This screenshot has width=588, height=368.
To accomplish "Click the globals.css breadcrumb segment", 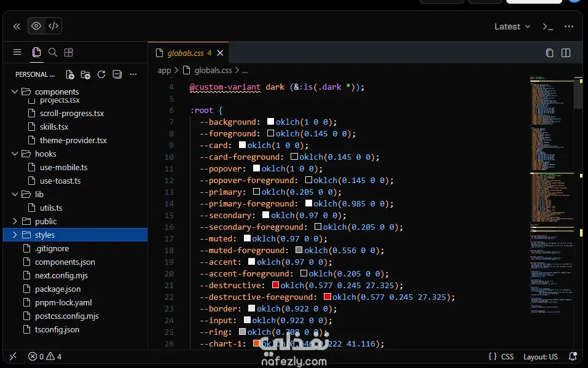I will click(x=213, y=70).
